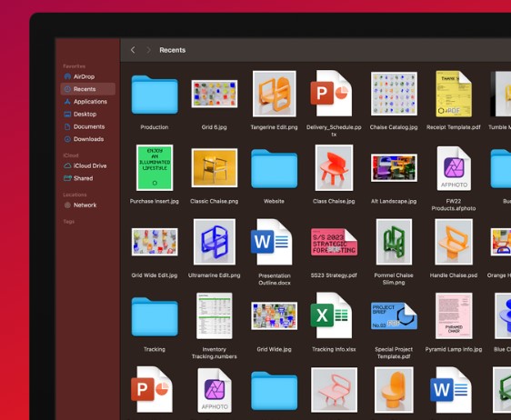Select the Tracking Info.xlsx Excel icon

coord(331,315)
